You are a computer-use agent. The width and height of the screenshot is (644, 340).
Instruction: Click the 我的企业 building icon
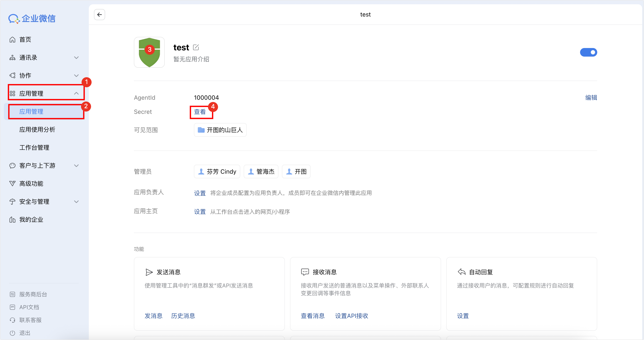12,220
